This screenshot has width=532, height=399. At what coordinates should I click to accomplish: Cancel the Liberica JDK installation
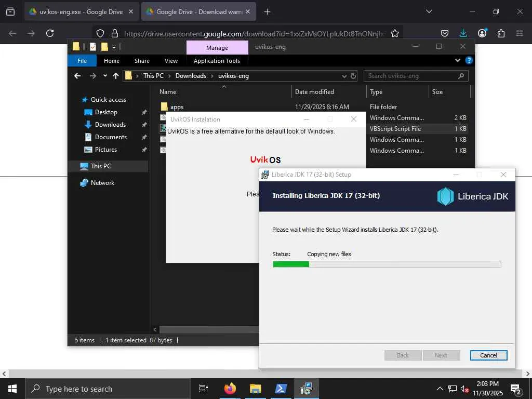click(488, 355)
